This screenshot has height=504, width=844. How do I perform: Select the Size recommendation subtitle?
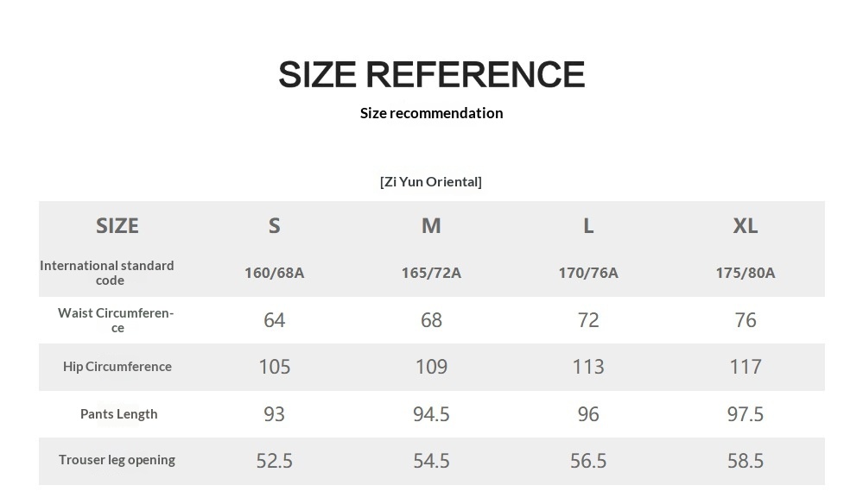click(431, 113)
